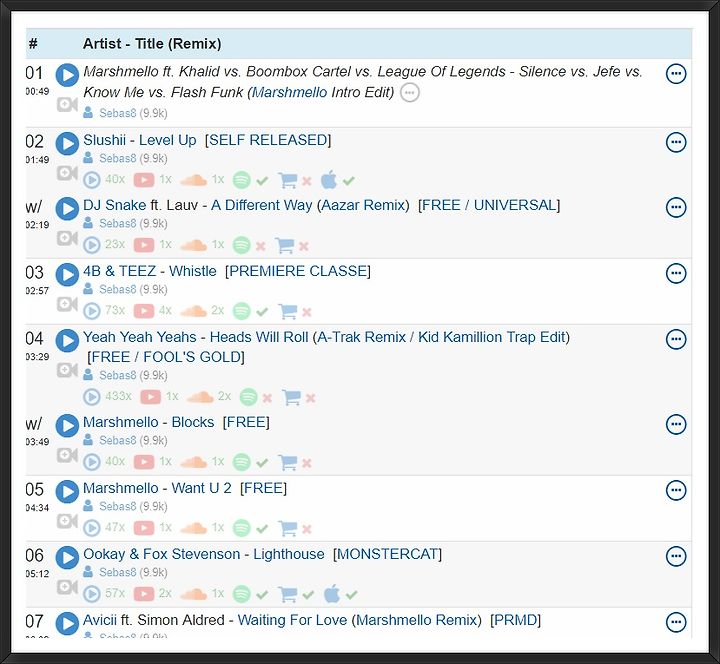Open A-Trak Remix link

click(x=361, y=337)
